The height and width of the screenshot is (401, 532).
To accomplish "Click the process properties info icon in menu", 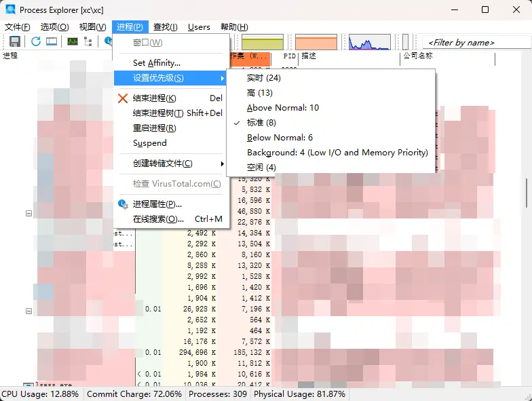I will 123,204.
